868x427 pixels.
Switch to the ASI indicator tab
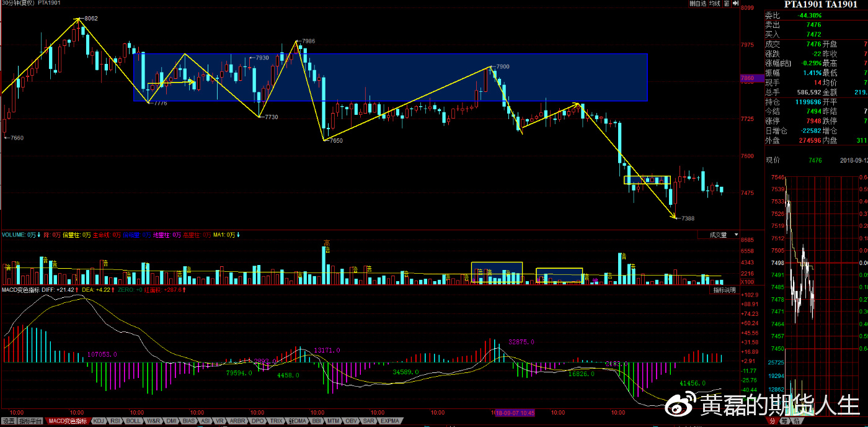[x=206, y=421]
